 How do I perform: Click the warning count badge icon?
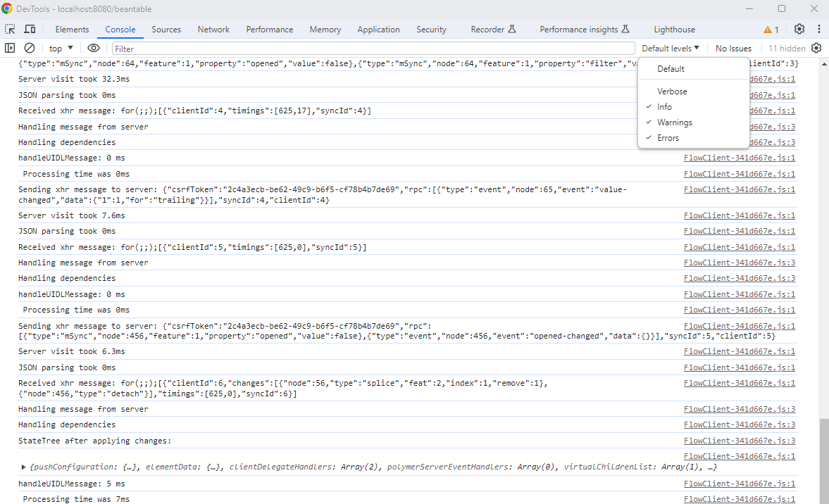[771, 30]
